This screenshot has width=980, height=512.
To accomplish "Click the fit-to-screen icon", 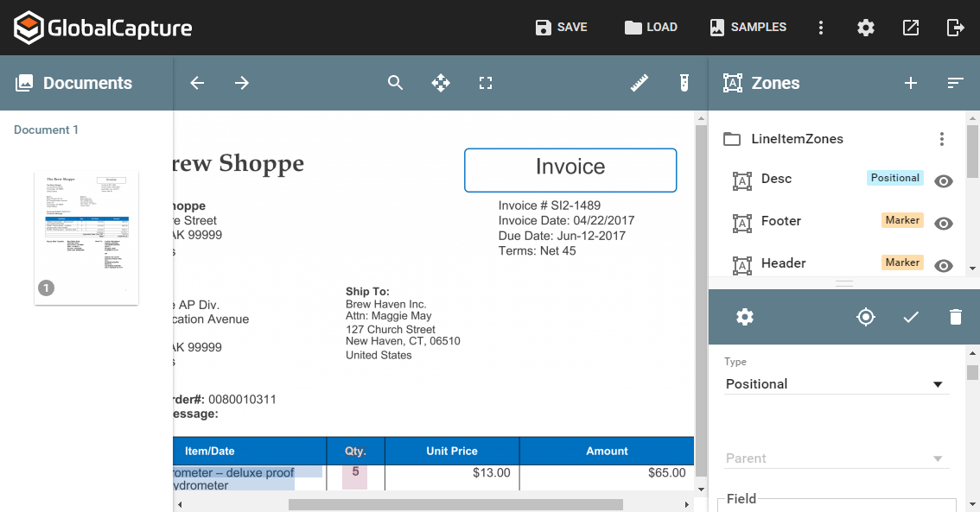I will (486, 83).
